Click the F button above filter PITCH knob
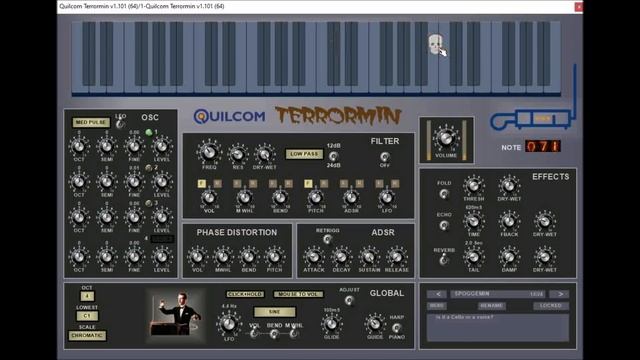The image size is (640, 360). [x=308, y=184]
